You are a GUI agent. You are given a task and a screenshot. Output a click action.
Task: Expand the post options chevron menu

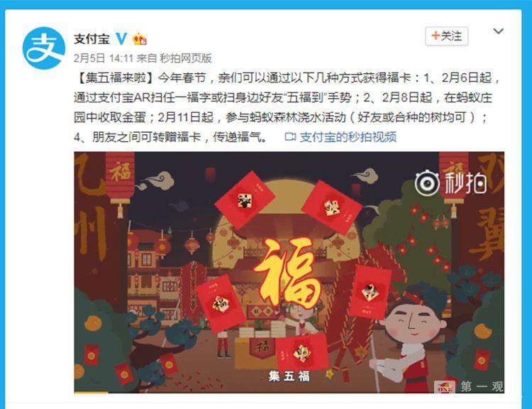tap(498, 31)
